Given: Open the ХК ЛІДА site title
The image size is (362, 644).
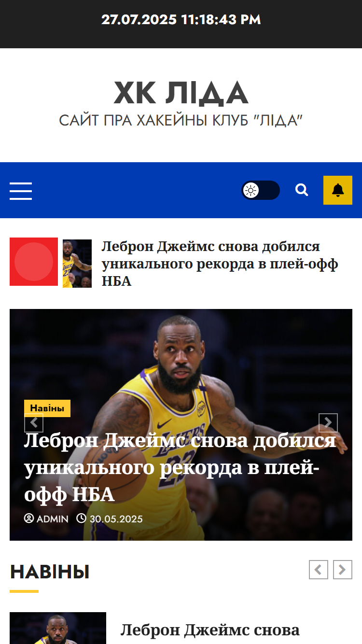Looking at the screenshot, I should click(x=181, y=93).
